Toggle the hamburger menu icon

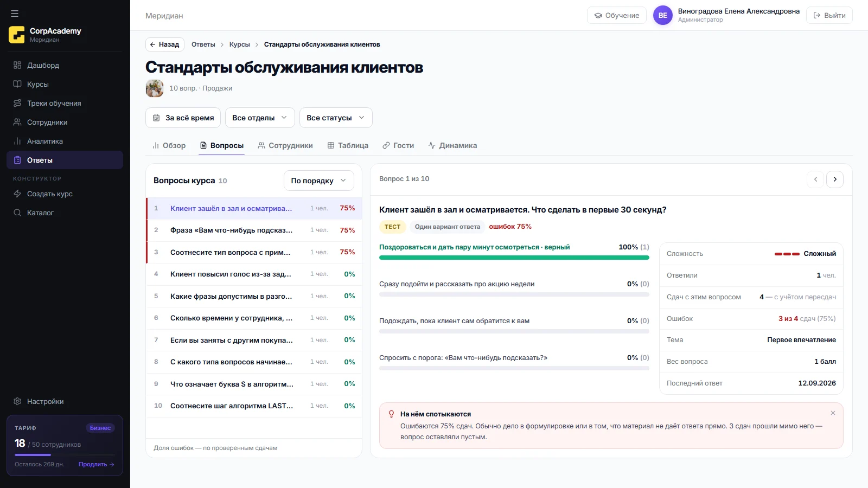(15, 14)
